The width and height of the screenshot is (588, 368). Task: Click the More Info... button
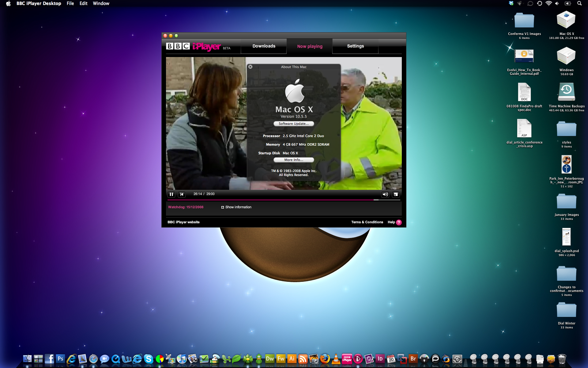click(293, 160)
